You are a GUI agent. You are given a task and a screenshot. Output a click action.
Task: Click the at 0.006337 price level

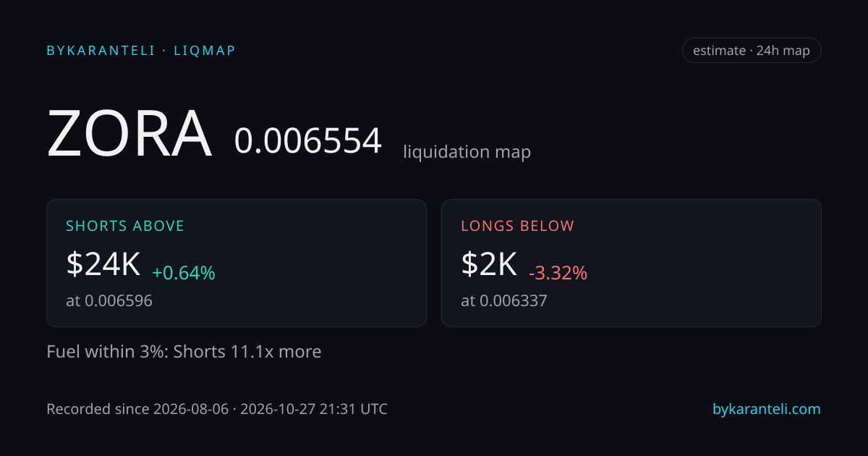coord(504,300)
